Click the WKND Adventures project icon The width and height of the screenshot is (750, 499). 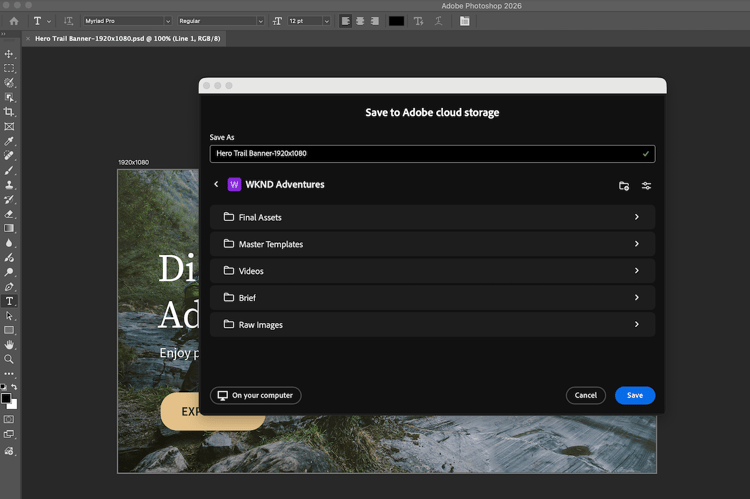point(234,184)
